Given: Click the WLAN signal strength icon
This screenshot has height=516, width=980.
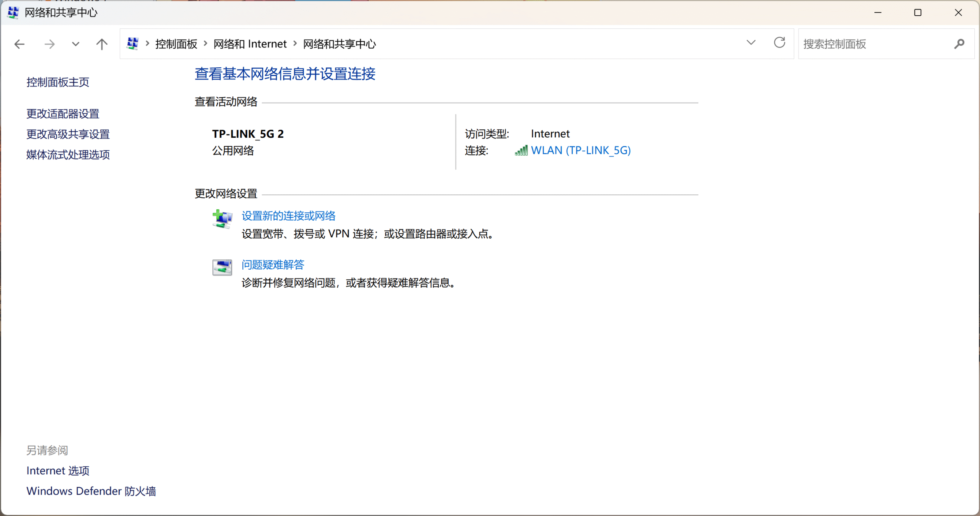Looking at the screenshot, I should point(521,150).
